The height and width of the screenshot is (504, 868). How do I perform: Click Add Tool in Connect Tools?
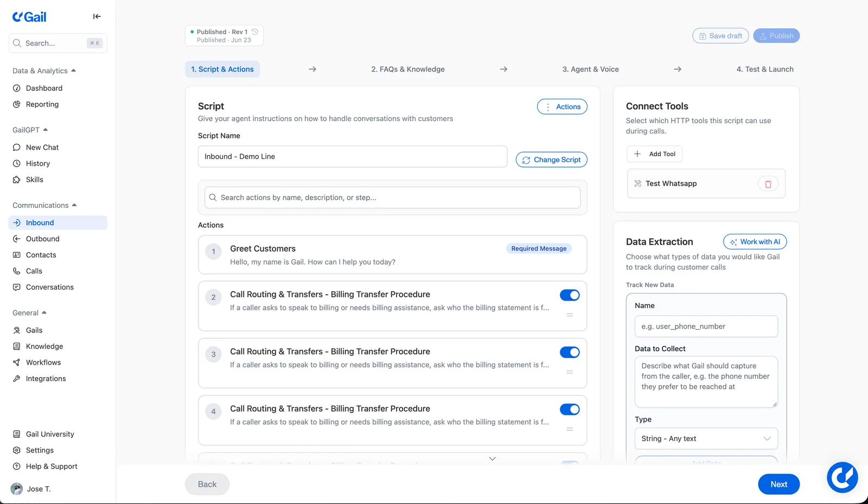click(x=654, y=154)
